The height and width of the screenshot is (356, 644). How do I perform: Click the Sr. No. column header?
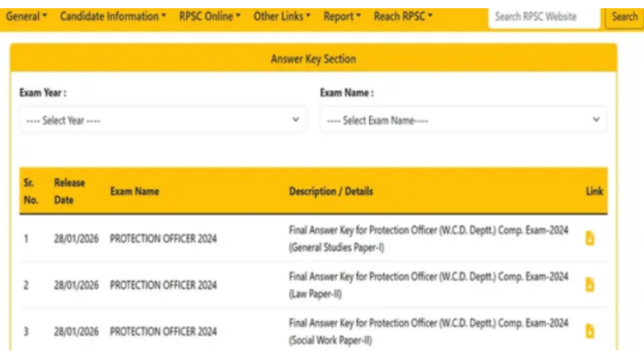click(29, 191)
